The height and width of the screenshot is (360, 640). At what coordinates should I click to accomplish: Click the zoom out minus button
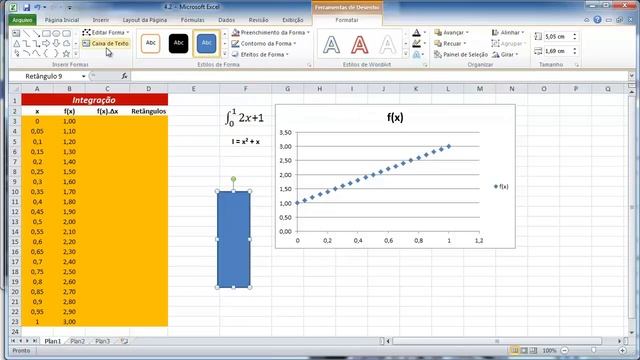click(564, 350)
